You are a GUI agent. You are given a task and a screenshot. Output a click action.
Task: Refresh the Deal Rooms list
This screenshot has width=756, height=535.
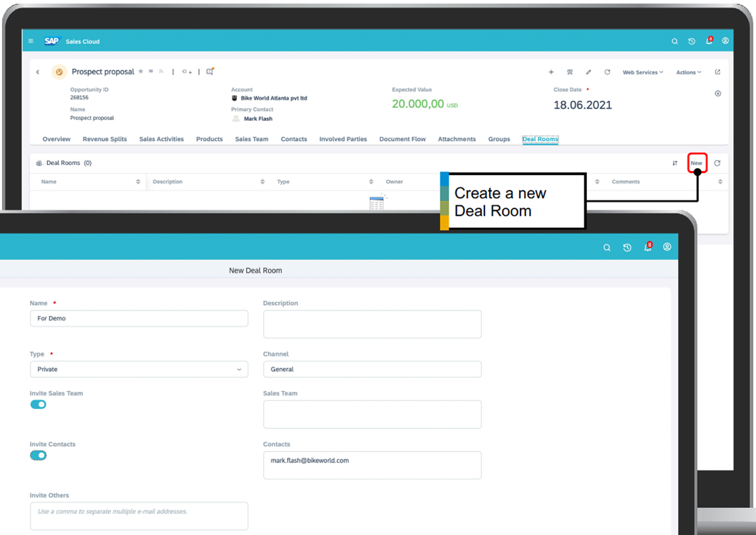[x=717, y=163]
